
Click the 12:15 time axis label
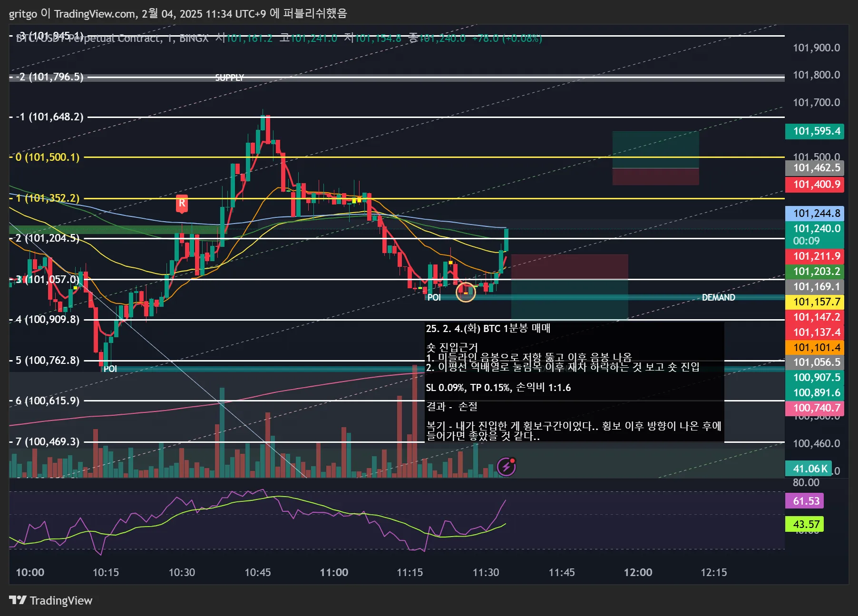[714, 572]
